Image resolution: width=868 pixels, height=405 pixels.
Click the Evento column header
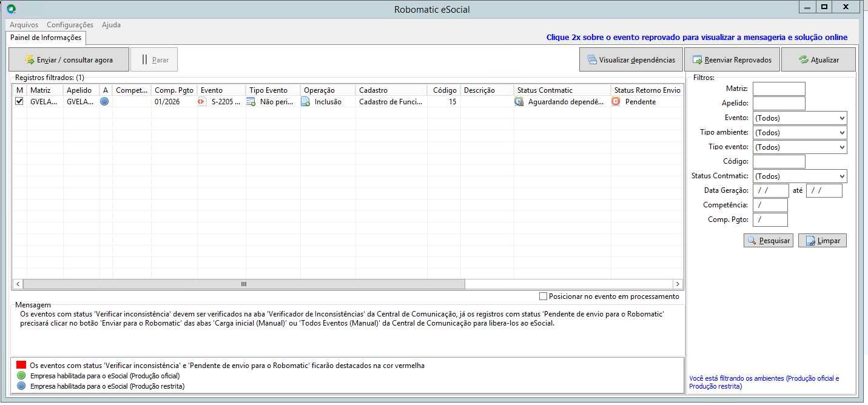tap(221, 90)
